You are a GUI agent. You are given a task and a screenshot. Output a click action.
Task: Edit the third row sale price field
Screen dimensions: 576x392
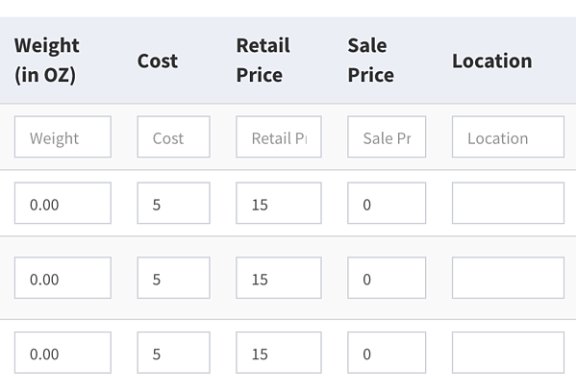(x=387, y=353)
